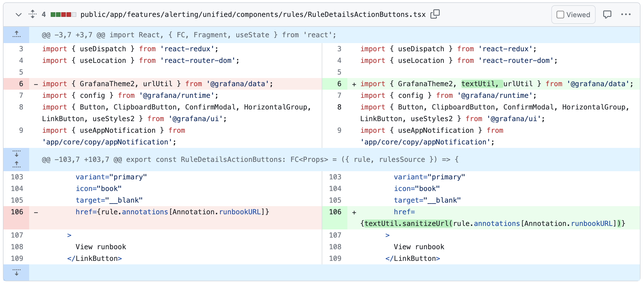644x283 pixels.
Task: Click the expand all lines icon
Action: coord(33,14)
